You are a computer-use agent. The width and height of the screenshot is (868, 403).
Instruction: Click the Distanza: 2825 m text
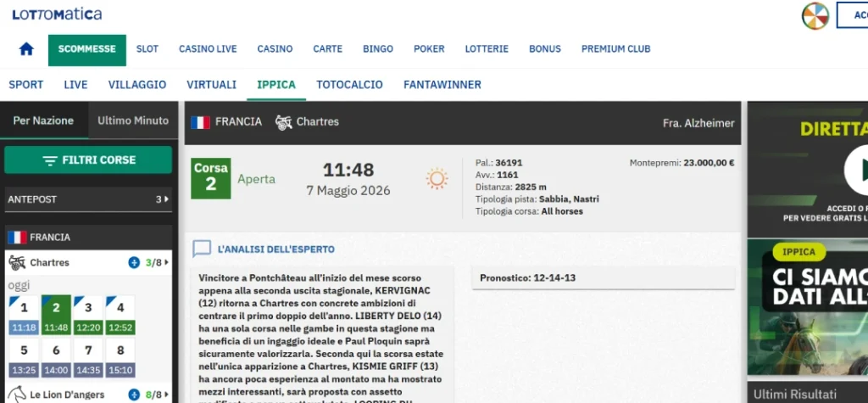tap(511, 188)
